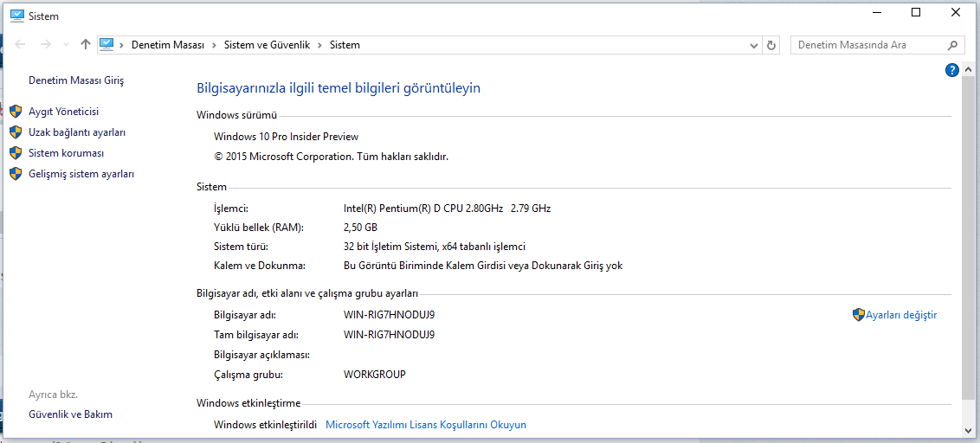Select Sistem breadcrumb segment
The image size is (980, 443).
(345, 45)
